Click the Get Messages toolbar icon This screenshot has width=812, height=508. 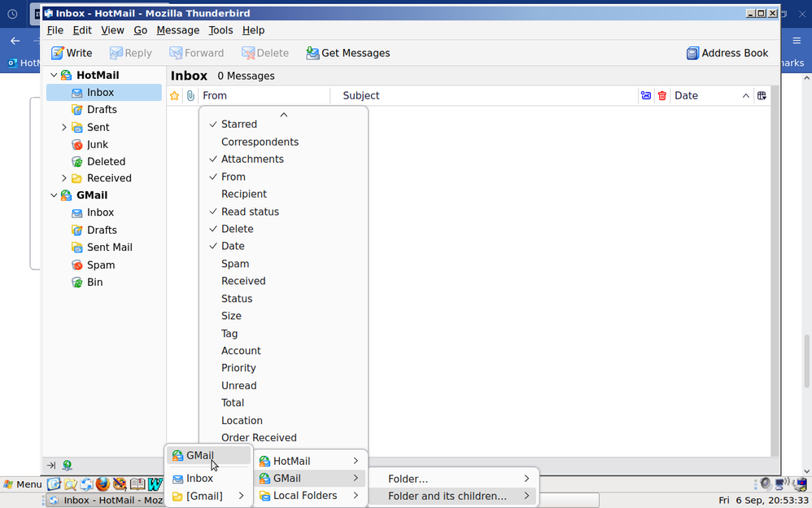click(x=312, y=53)
